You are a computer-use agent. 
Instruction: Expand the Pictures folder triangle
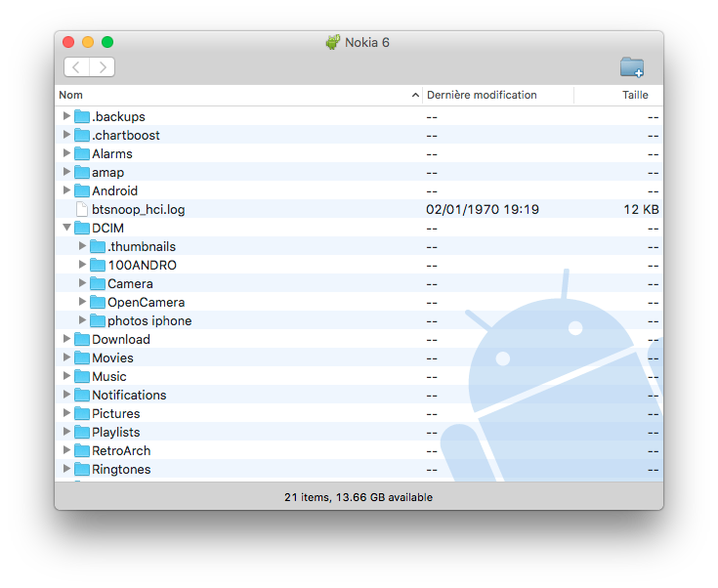[x=66, y=412]
